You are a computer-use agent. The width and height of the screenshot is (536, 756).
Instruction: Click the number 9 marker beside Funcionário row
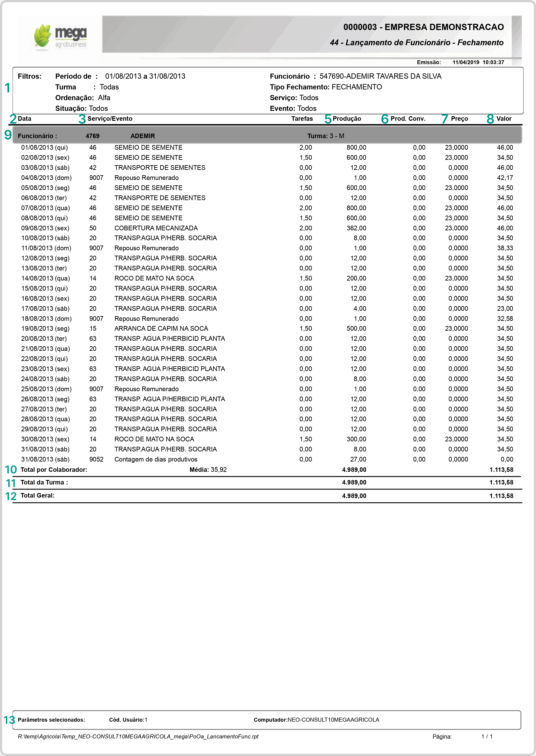tap(8, 135)
